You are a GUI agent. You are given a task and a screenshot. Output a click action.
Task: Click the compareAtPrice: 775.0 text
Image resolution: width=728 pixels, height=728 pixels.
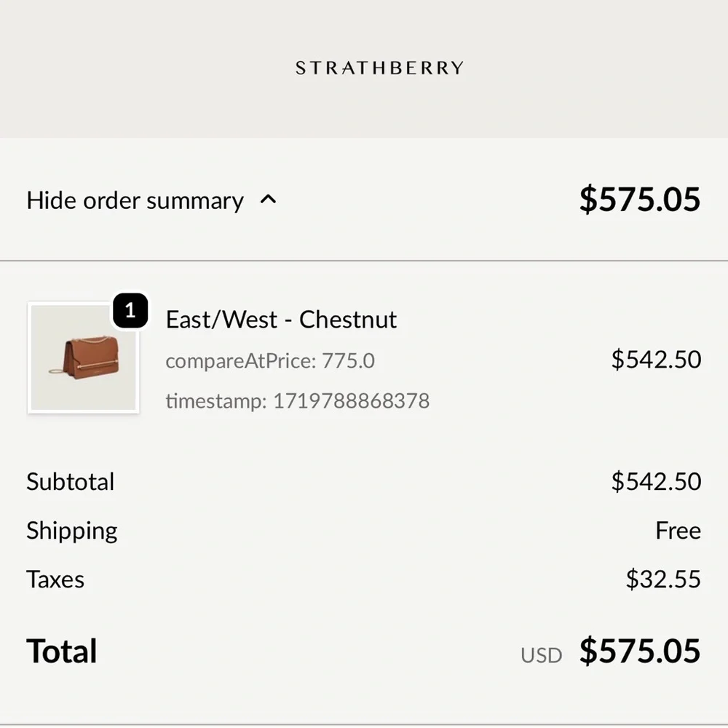click(x=268, y=360)
